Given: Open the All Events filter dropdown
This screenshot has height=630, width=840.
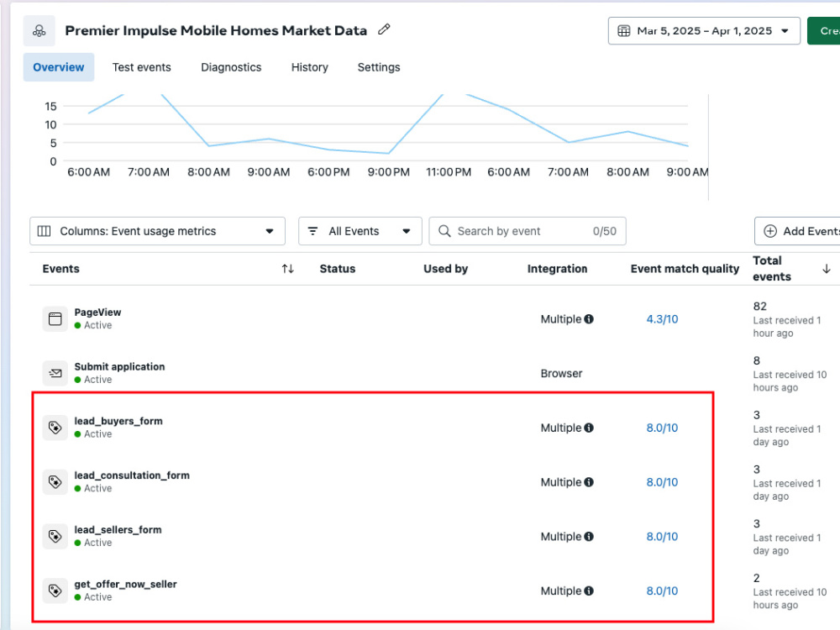Looking at the screenshot, I should pos(360,231).
